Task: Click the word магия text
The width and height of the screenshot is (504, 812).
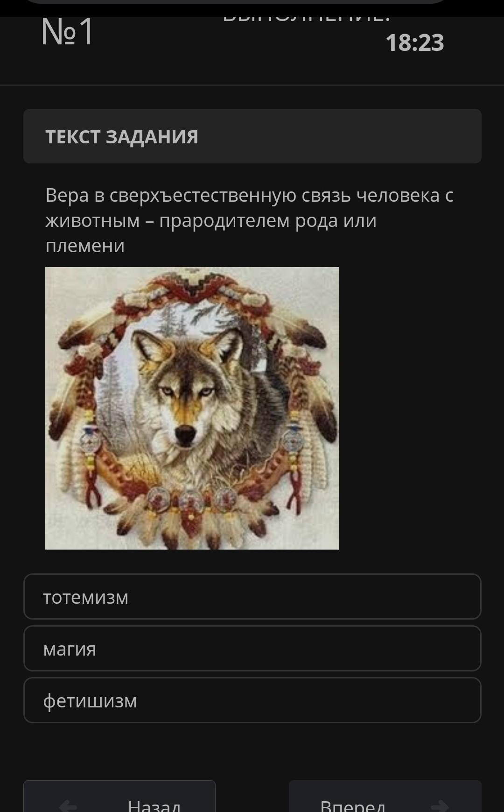Action: click(70, 649)
